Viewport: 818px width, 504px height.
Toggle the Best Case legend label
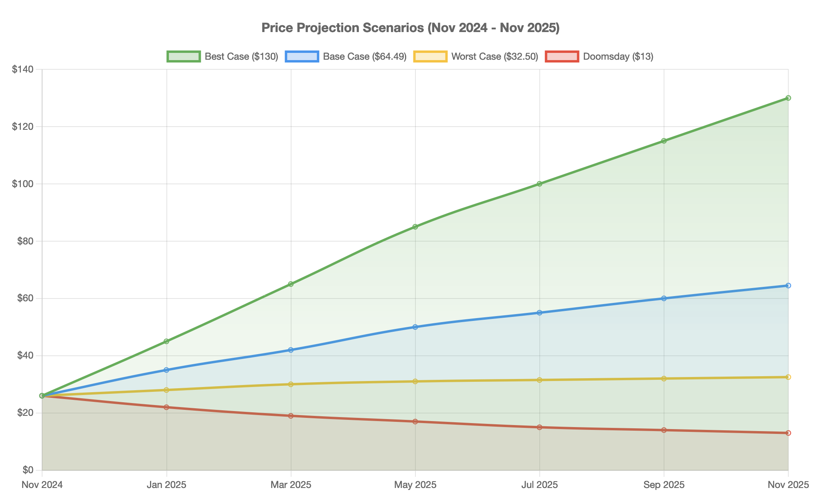click(241, 56)
